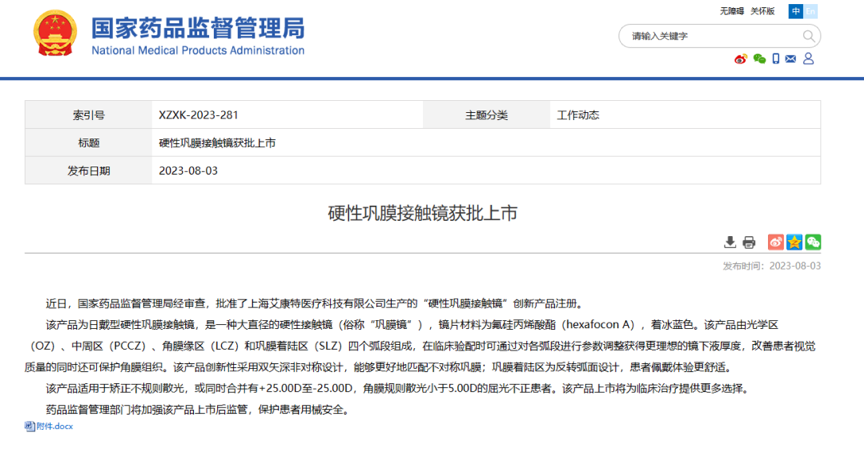Open the 附件.docx attachment link
This screenshot has width=864, height=452.
point(49,426)
